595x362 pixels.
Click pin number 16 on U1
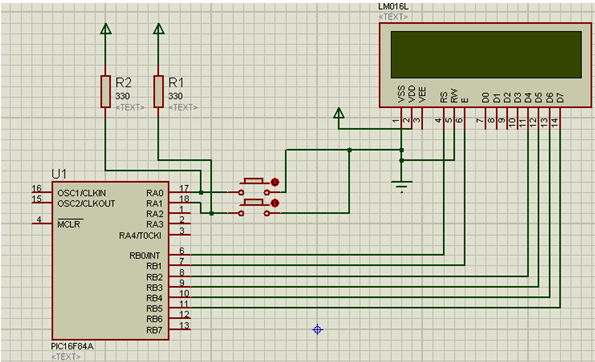pyautogui.click(x=36, y=188)
